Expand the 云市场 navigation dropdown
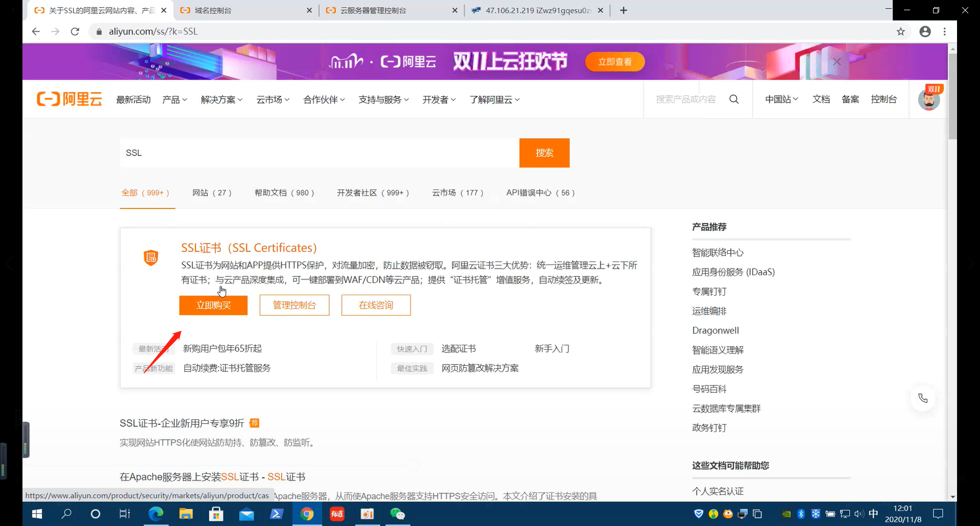 tap(273, 100)
